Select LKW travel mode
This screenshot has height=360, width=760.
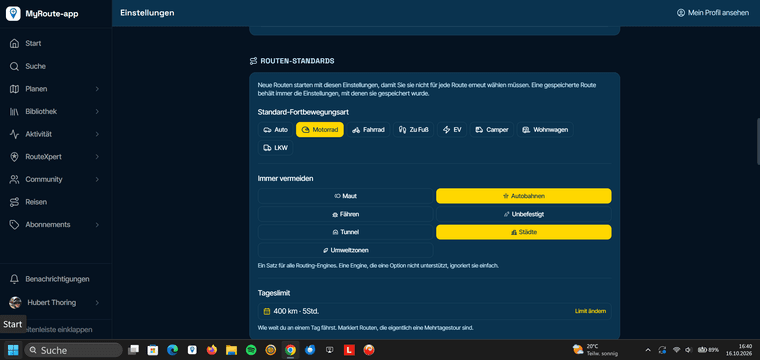275,148
